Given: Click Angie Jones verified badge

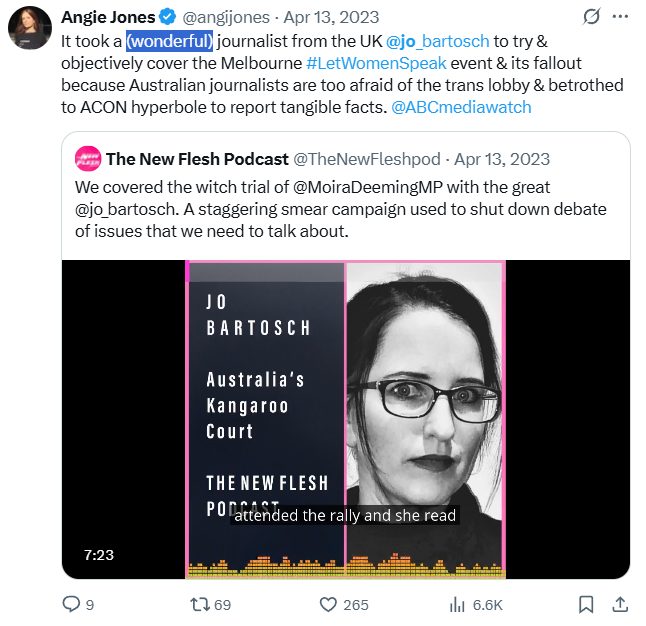Looking at the screenshot, I should [168, 18].
